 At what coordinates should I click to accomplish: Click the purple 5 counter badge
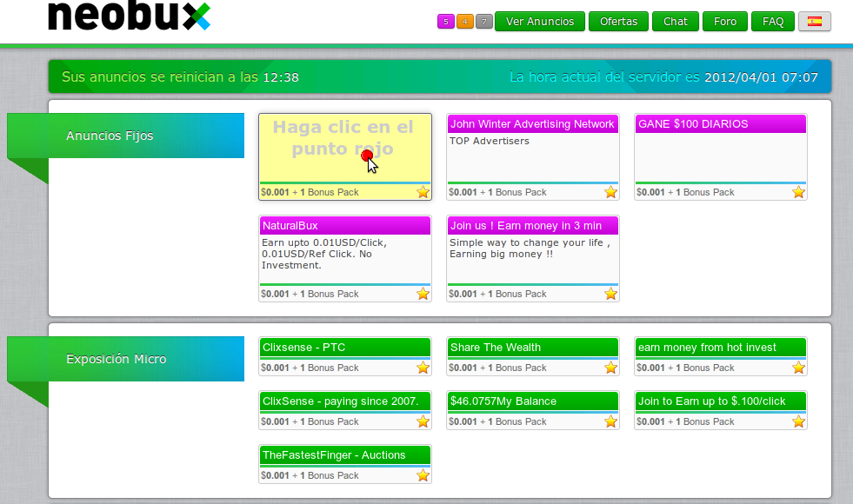pyautogui.click(x=445, y=22)
